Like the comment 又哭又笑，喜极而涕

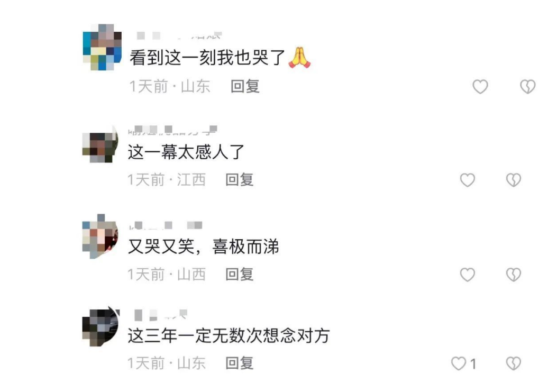(467, 275)
